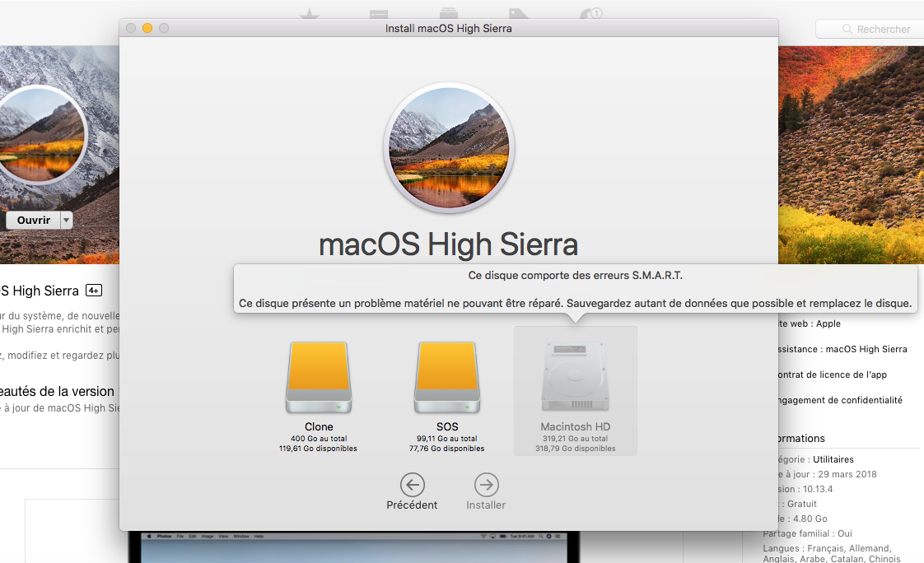Click the search magnifier icon in App Store

click(847, 29)
